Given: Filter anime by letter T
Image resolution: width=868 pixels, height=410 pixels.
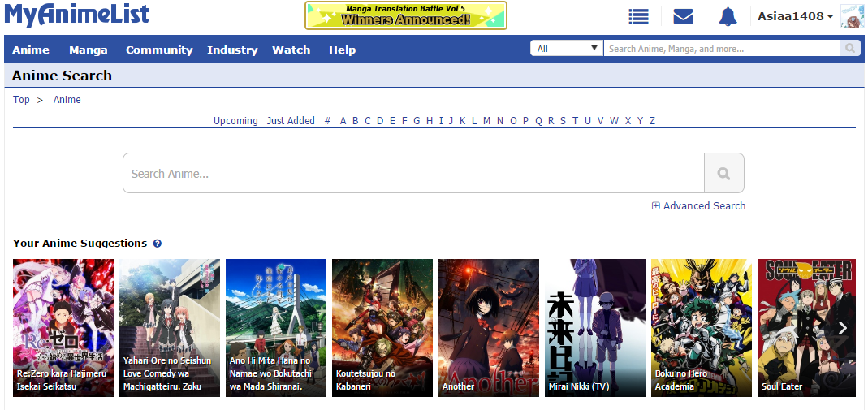Looking at the screenshot, I should click(575, 121).
